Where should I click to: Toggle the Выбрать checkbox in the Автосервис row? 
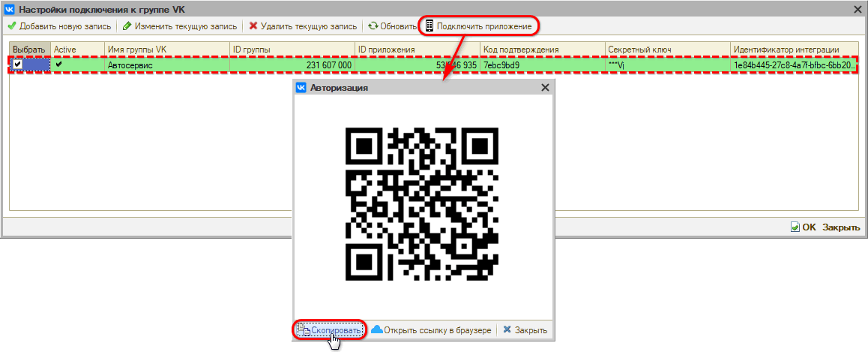pyautogui.click(x=18, y=65)
